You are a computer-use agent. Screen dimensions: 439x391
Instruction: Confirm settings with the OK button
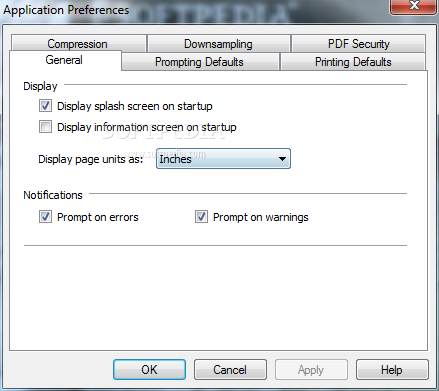149,369
